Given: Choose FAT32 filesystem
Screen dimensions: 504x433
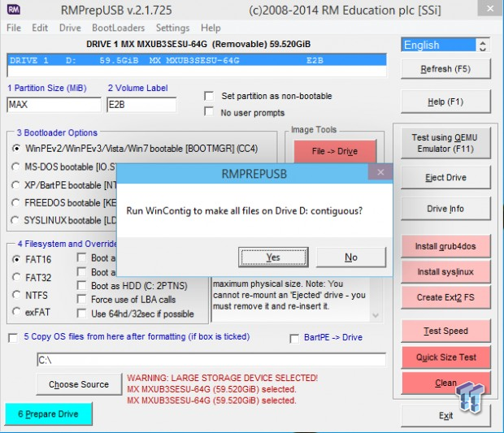Looking at the screenshot, I should coord(16,277).
